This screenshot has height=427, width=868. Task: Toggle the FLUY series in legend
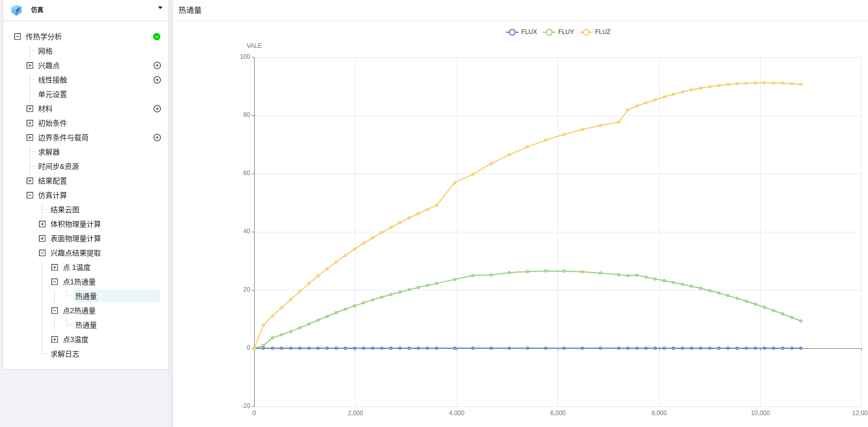point(559,32)
